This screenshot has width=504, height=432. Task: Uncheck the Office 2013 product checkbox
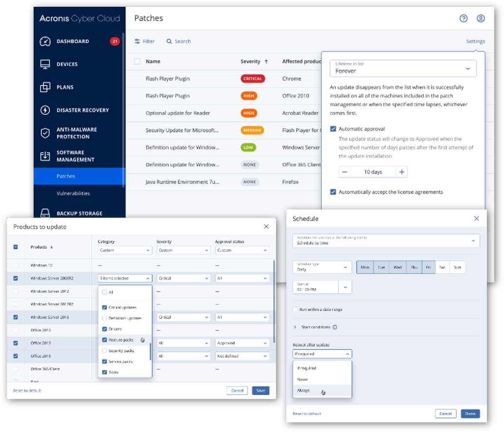pos(16,343)
